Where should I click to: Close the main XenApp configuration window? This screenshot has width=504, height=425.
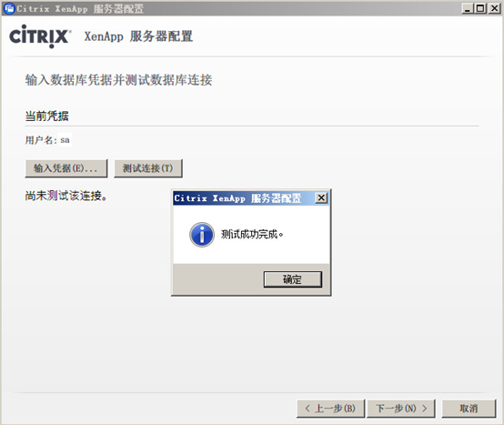pyautogui.click(x=494, y=8)
